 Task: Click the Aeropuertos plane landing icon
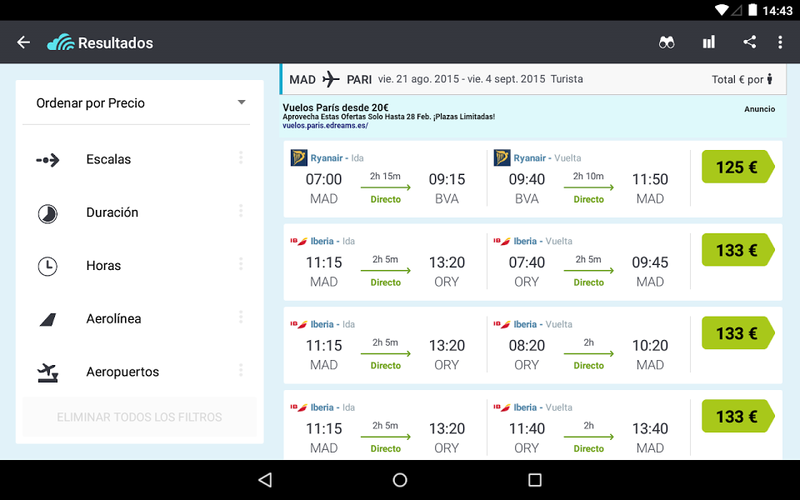(48, 372)
